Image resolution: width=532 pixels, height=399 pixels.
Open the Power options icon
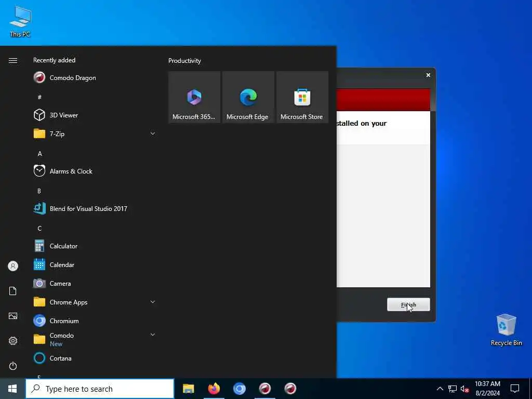[x=13, y=366]
